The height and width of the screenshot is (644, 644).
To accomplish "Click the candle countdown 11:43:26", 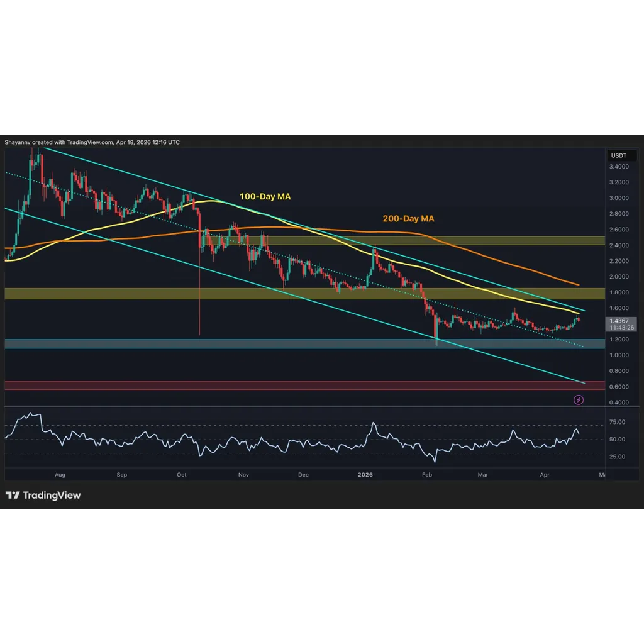I will coord(621,328).
